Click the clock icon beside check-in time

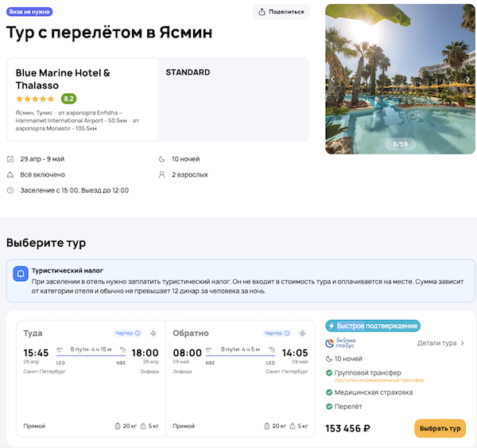(x=10, y=190)
